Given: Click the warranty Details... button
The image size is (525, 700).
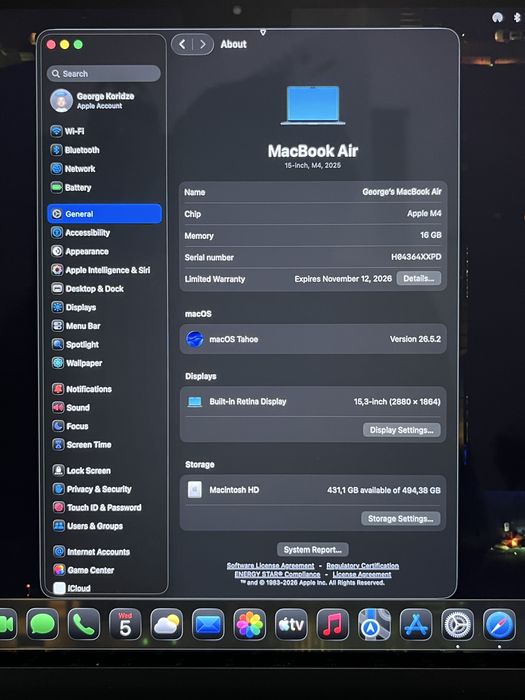Looking at the screenshot, I should (419, 278).
